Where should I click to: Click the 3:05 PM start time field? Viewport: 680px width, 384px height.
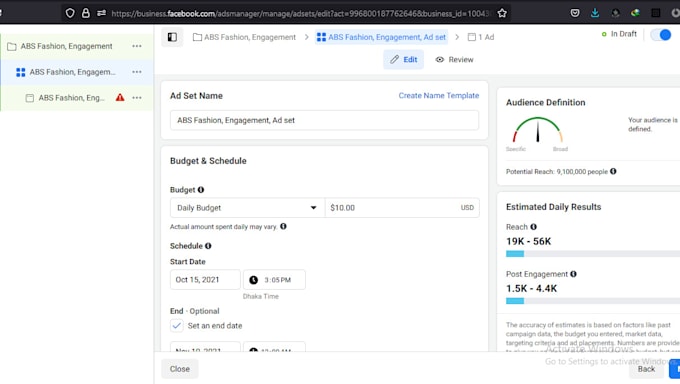coord(274,279)
